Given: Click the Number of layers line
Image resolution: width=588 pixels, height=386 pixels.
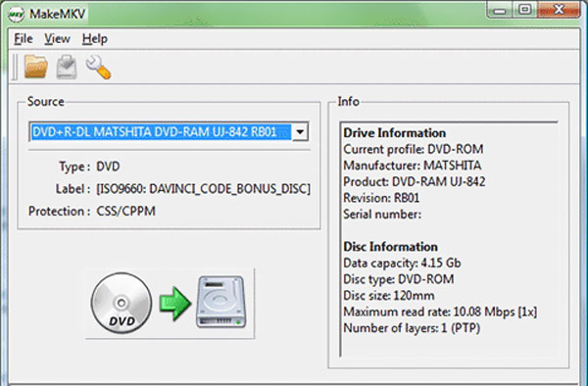Looking at the screenshot, I should (412, 328).
